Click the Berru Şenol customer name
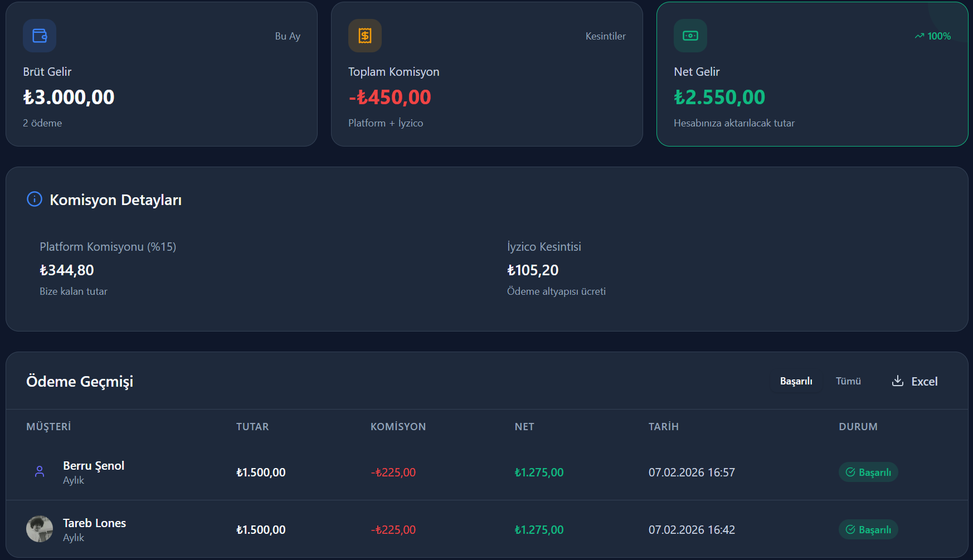 (94, 466)
